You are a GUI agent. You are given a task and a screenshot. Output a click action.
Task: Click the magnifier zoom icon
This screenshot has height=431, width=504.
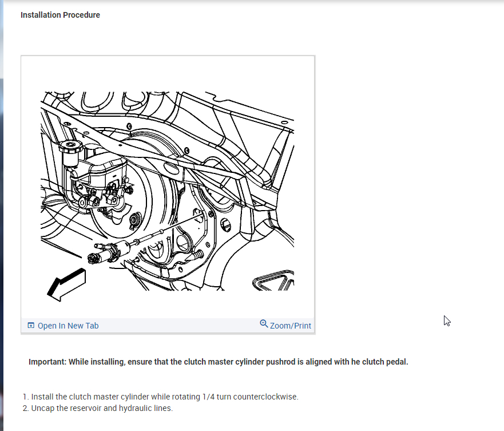[x=264, y=323]
